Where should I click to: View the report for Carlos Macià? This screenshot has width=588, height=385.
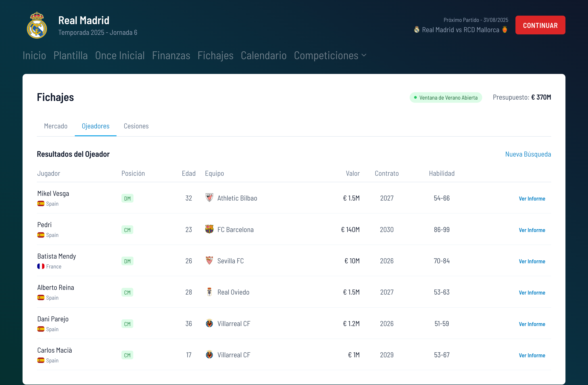tap(532, 355)
